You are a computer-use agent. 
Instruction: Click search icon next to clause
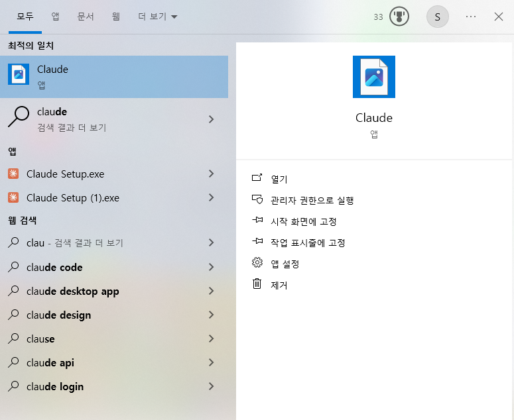(13, 338)
